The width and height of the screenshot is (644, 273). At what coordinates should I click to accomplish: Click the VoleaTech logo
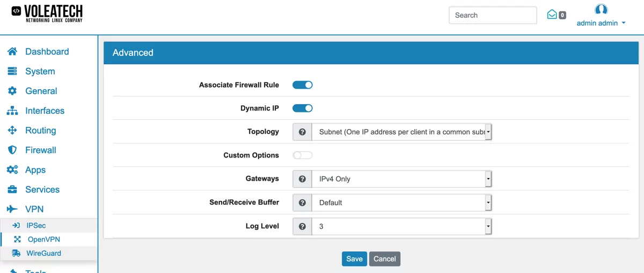click(47, 13)
